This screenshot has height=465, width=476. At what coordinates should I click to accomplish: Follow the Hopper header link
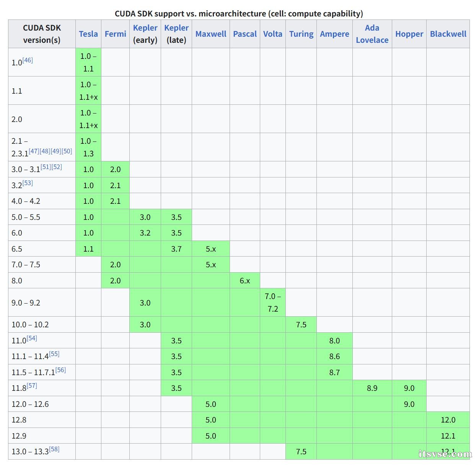pyautogui.click(x=409, y=34)
